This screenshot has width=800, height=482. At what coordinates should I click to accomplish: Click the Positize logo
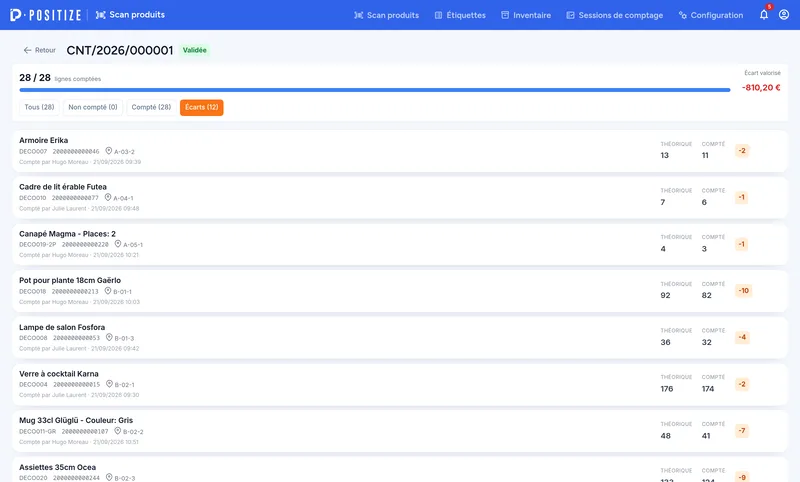[45, 15]
